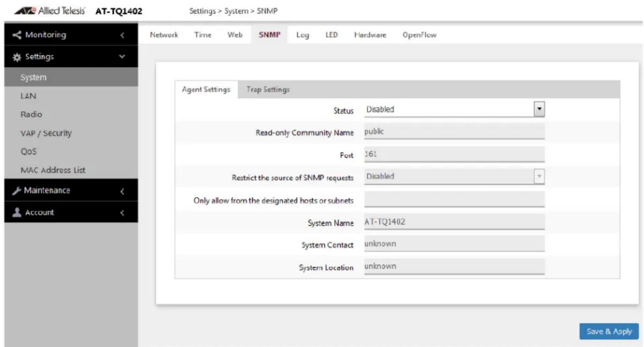Click the System Contact field
This screenshot has height=347, width=644.
455,244
